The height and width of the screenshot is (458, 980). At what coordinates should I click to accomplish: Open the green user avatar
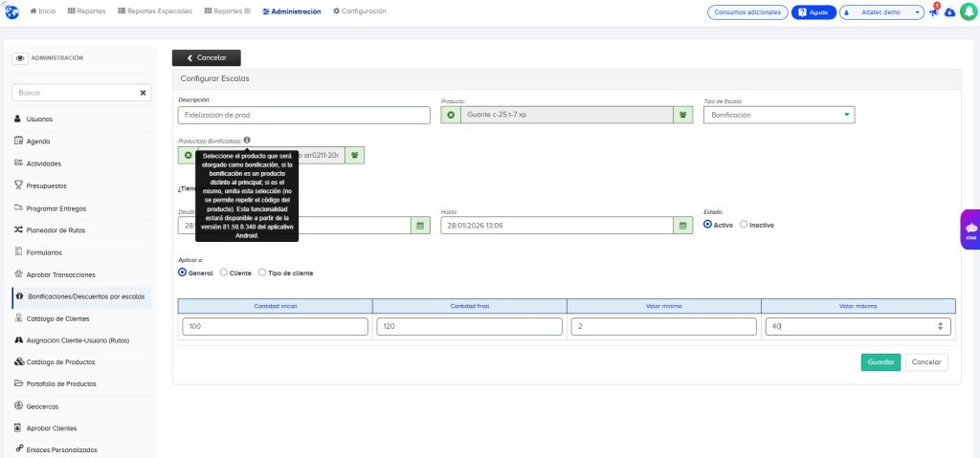coord(968,11)
